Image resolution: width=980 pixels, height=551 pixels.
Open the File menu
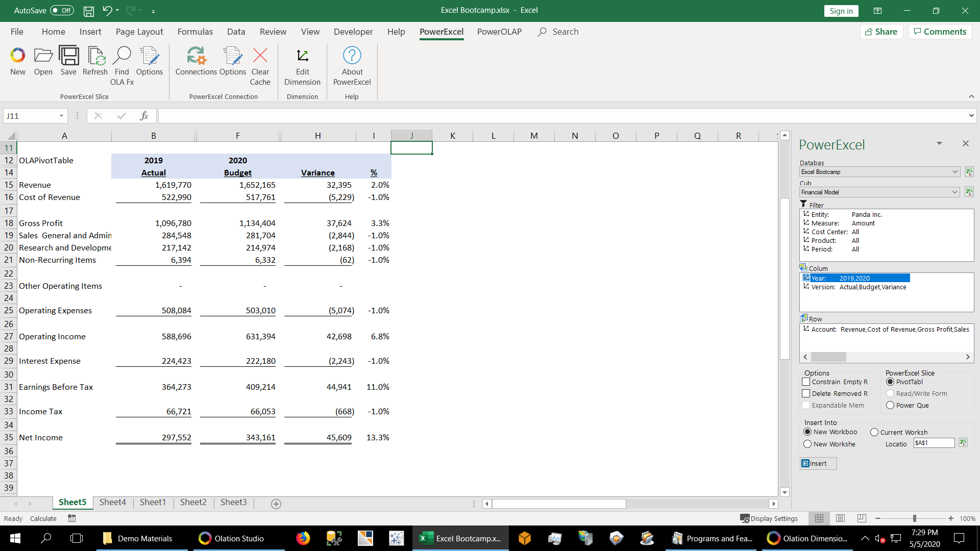coord(17,32)
